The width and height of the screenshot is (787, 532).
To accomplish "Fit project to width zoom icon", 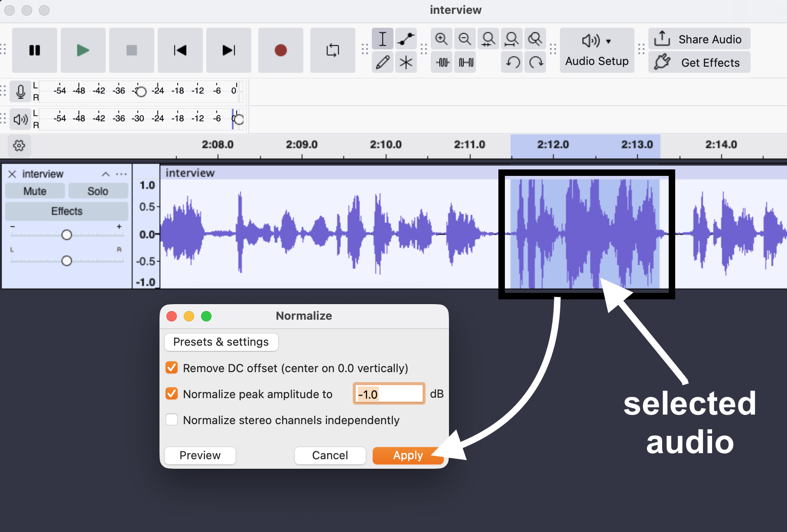I will [x=512, y=39].
